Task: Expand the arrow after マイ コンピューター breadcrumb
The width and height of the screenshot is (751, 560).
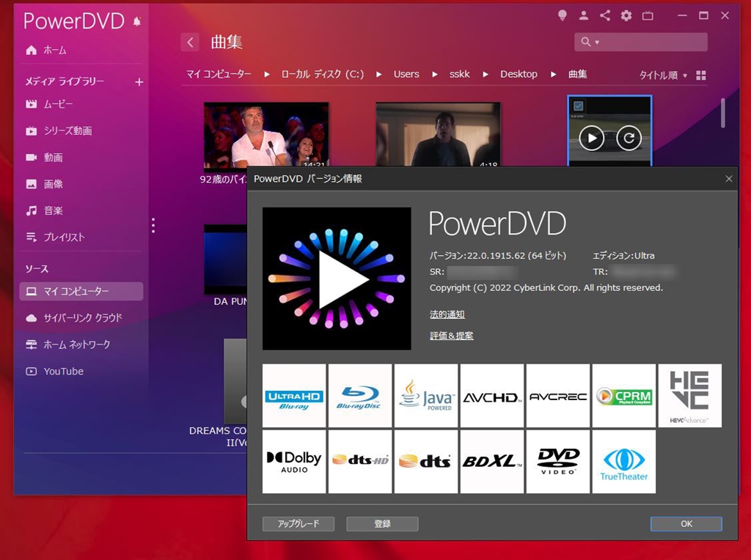Action: pyautogui.click(x=267, y=74)
